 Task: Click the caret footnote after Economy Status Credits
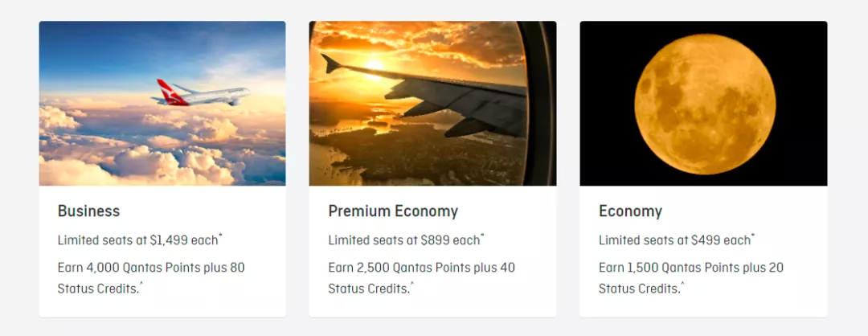(682, 285)
